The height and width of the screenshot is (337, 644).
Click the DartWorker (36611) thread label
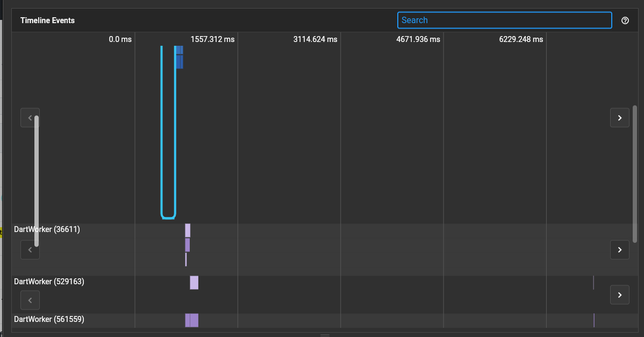[47, 229]
